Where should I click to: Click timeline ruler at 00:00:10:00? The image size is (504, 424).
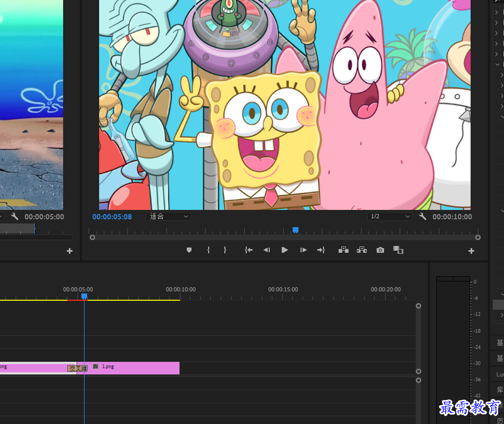point(181,289)
